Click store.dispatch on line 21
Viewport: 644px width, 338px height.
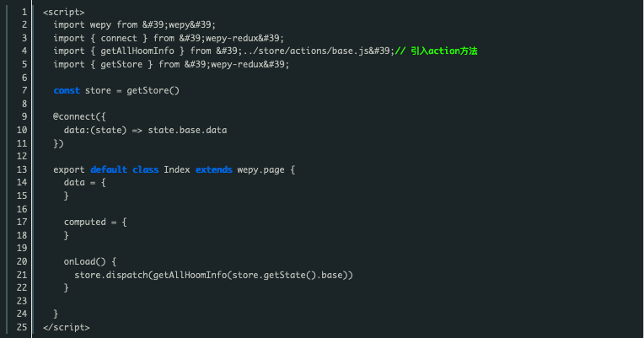click(111, 275)
